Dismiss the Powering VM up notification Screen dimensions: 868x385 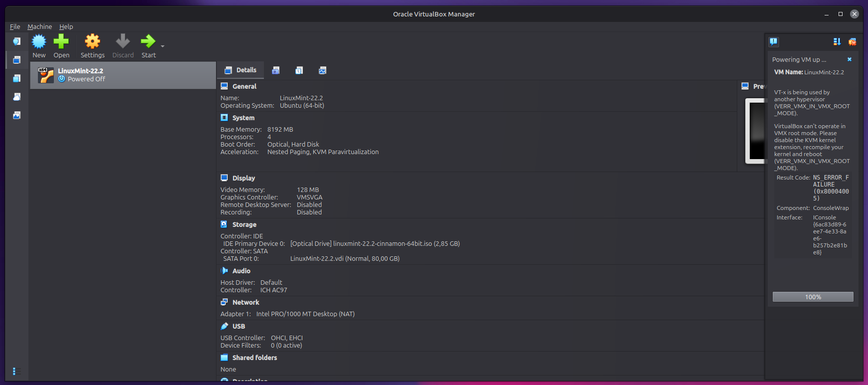(x=850, y=59)
